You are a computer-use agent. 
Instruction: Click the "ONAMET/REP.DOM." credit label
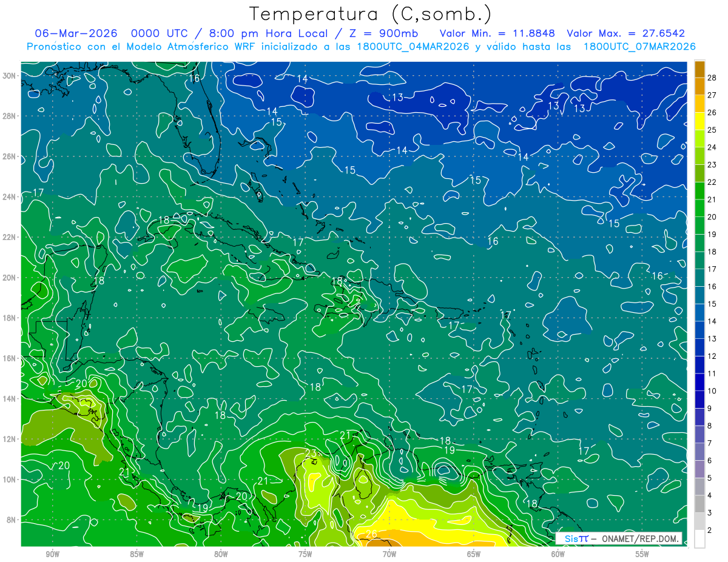pyautogui.click(x=641, y=539)
